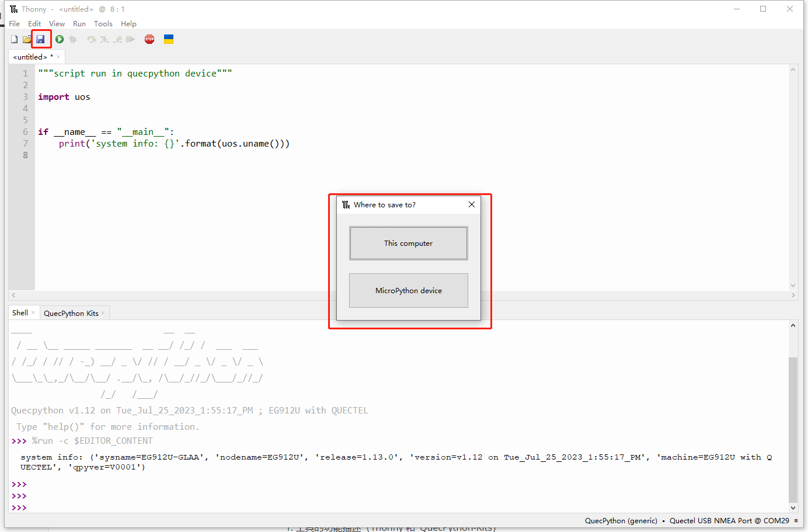The image size is (808, 532).
Task: Open the Tools menu
Action: tap(103, 24)
